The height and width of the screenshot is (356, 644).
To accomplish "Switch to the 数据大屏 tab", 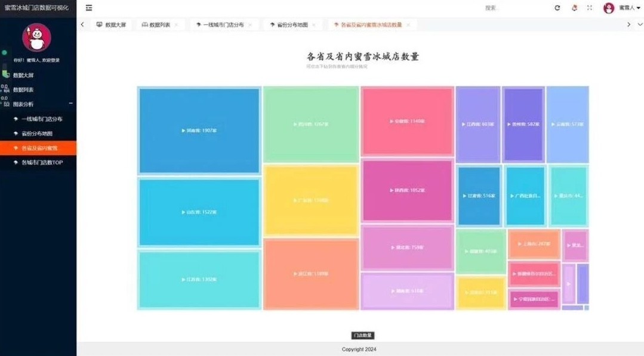I will click(x=111, y=24).
